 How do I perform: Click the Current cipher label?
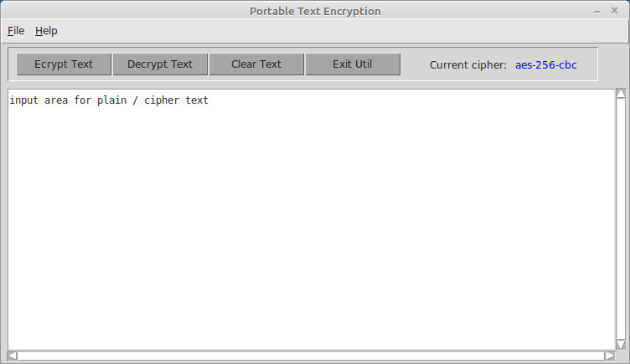coord(468,65)
